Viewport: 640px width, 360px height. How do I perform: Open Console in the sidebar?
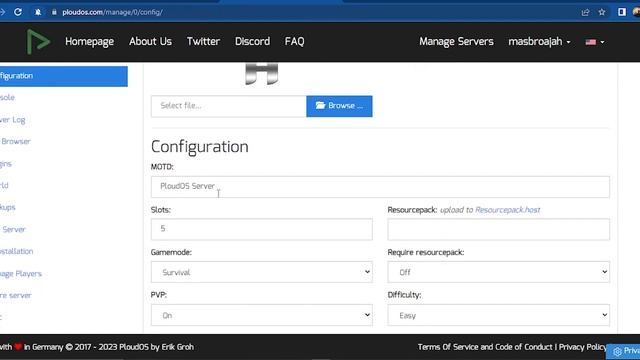7,98
